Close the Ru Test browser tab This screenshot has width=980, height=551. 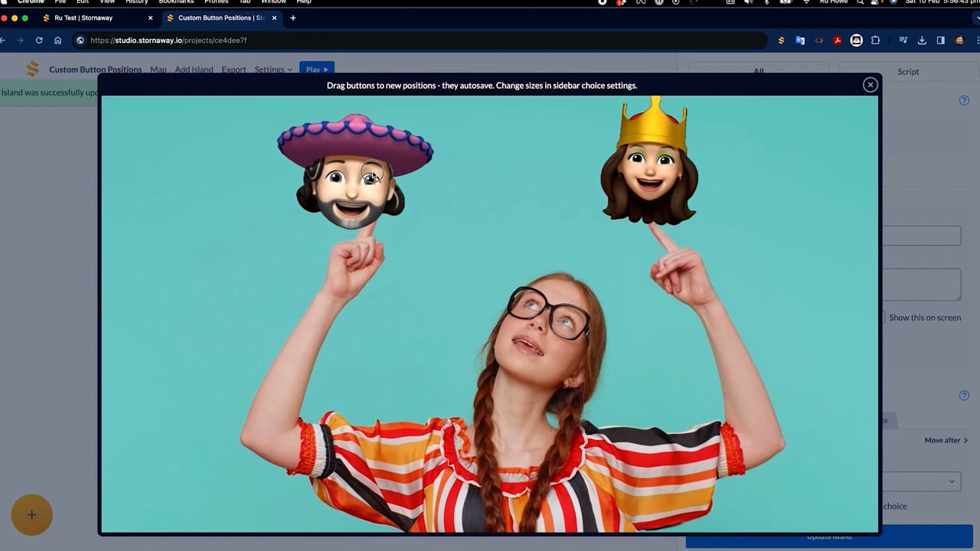coord(150,18)
